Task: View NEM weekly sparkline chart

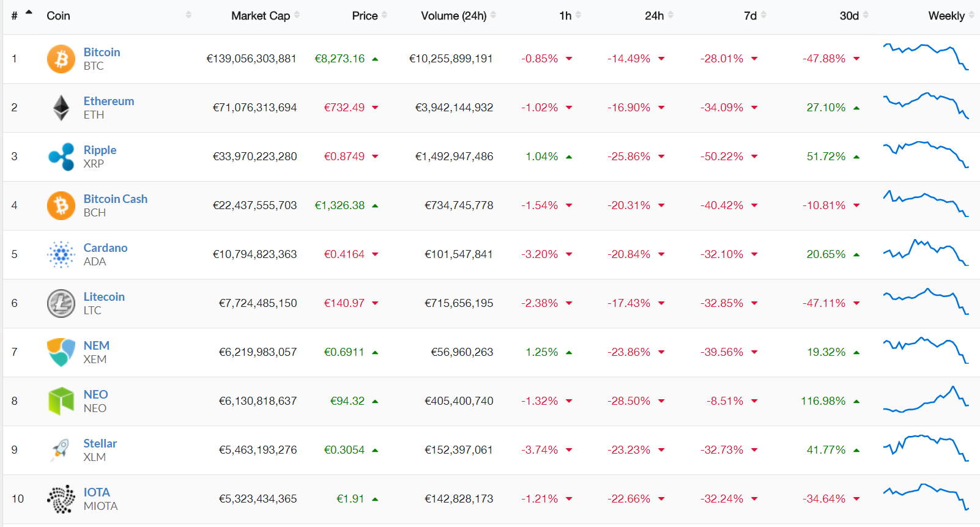Action: [926, 350]
